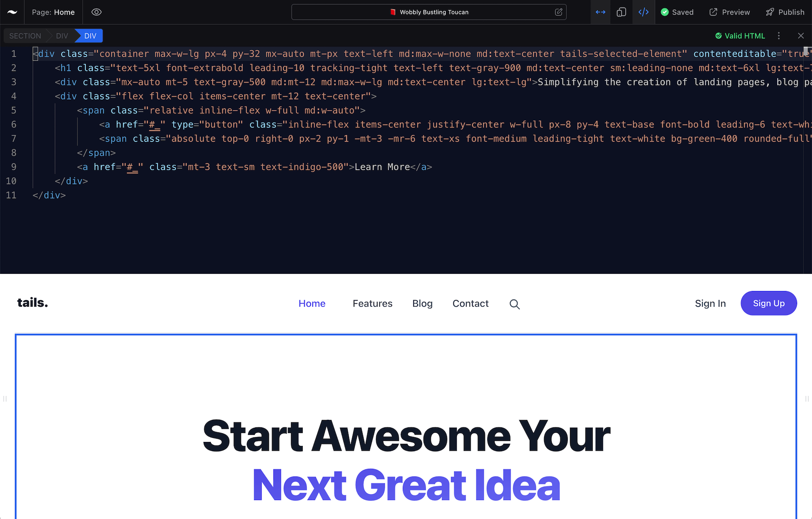
Task: Select the highlighted blue DIV breadcrumb
Action: click(90, 36)
